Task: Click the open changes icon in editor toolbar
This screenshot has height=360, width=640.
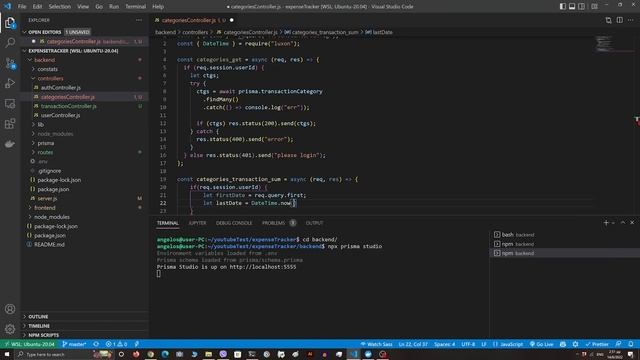Action: pyautogui.click(x=609, y=20)
